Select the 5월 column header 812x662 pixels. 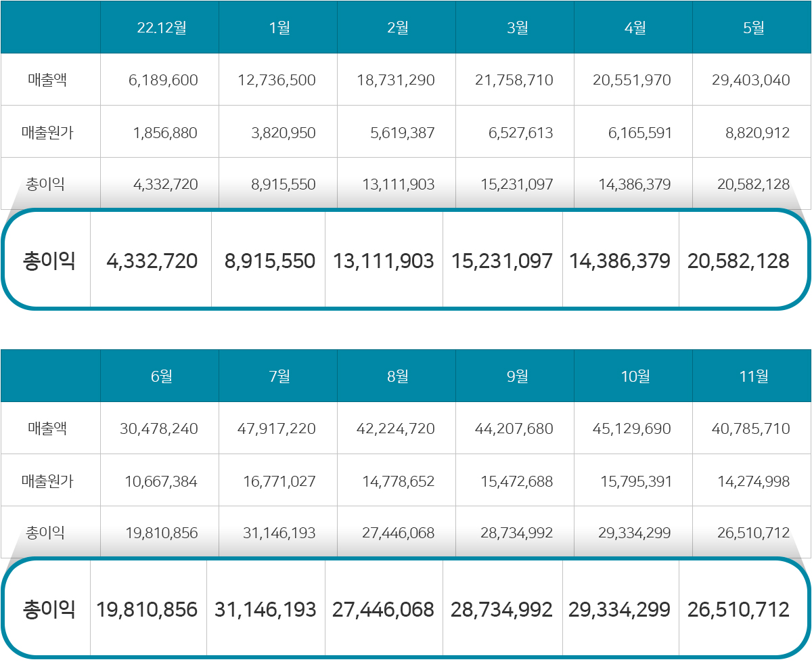pyautogui.click(x=752, y=28)
